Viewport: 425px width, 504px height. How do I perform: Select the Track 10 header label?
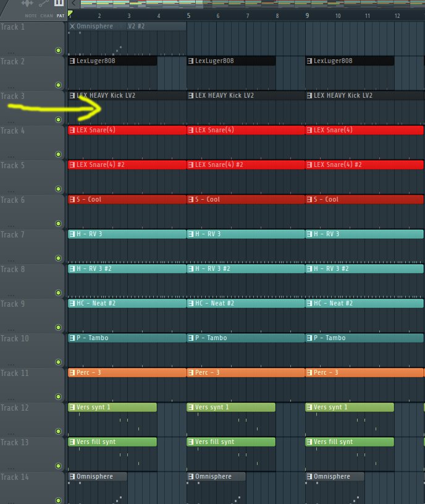[14, 338]
